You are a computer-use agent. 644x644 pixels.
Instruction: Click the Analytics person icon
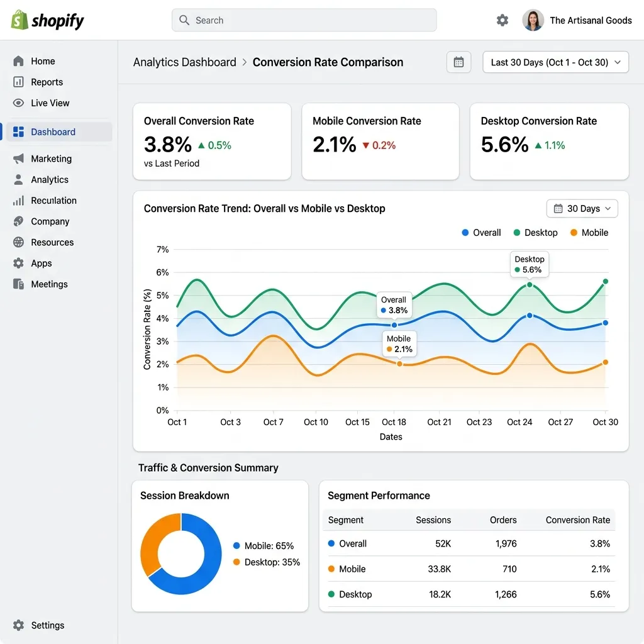[18, 179]
